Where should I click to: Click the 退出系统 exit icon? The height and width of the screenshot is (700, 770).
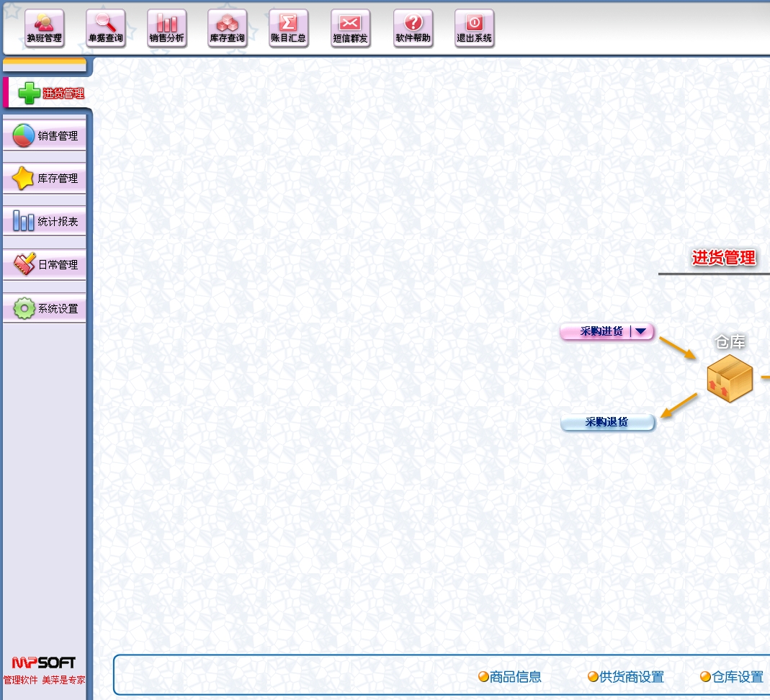[x=475, y=28]
